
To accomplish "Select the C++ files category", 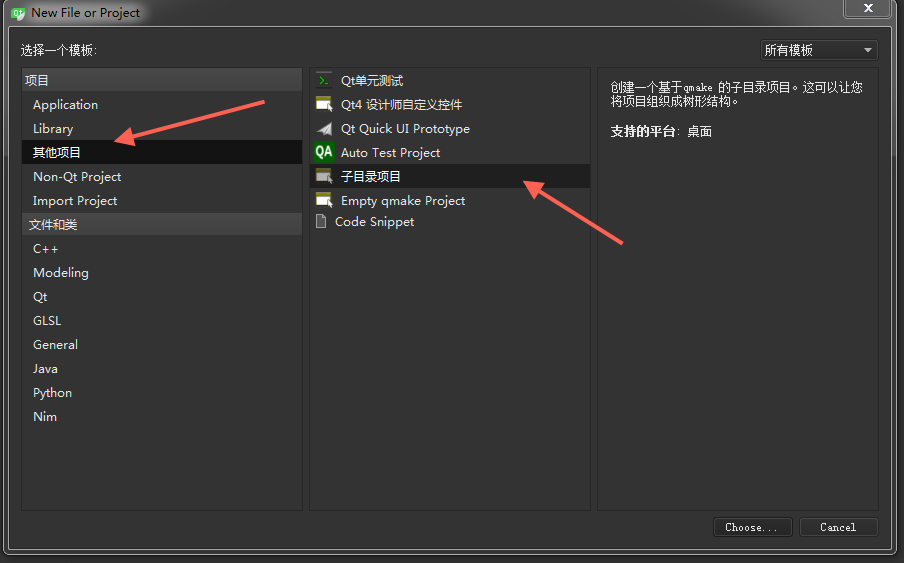I will [162, 249].
